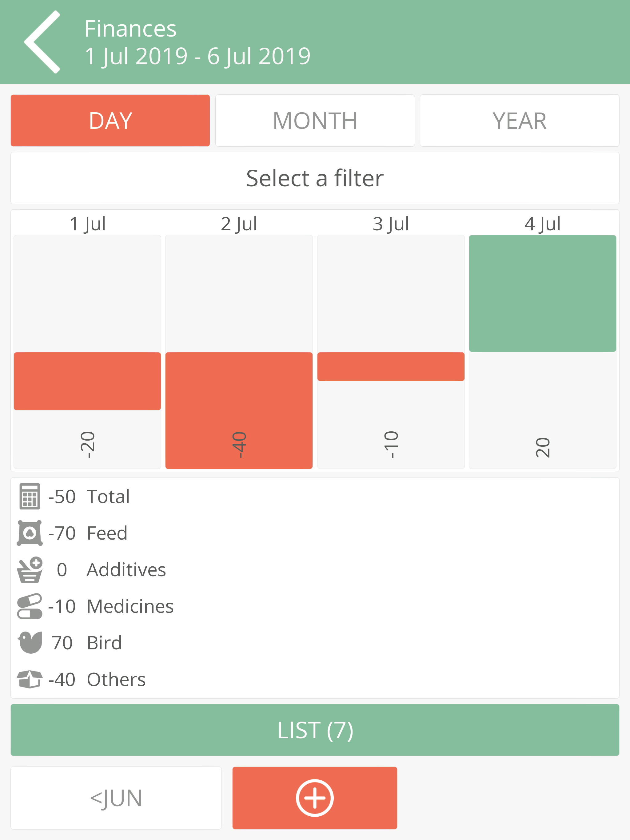The height and width of the screenshot is (840, 630).
Task: Open the LIST (7) entries
Action: tap(315, 730)
